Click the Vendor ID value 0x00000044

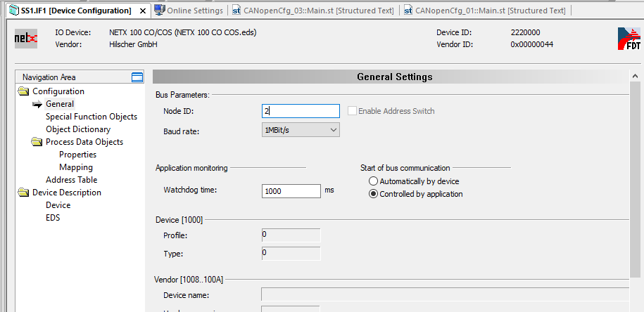click(x=531, y=44)
